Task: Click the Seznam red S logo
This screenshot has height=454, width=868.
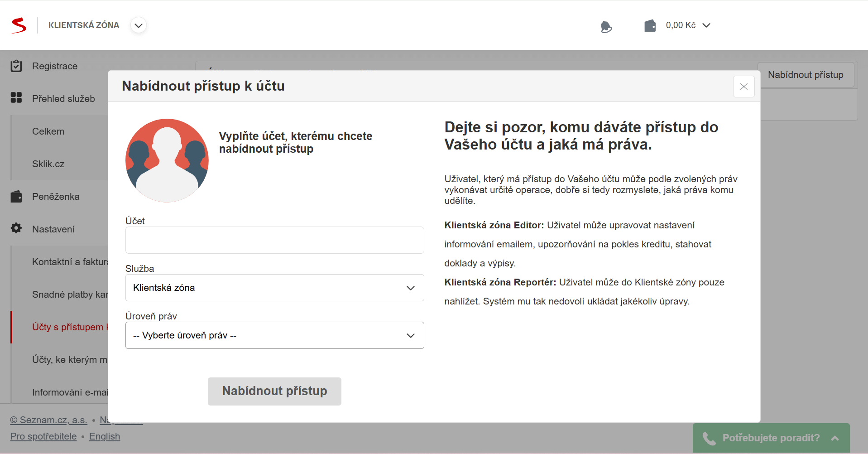Action: pyautogui.click(x=19, y=25)
